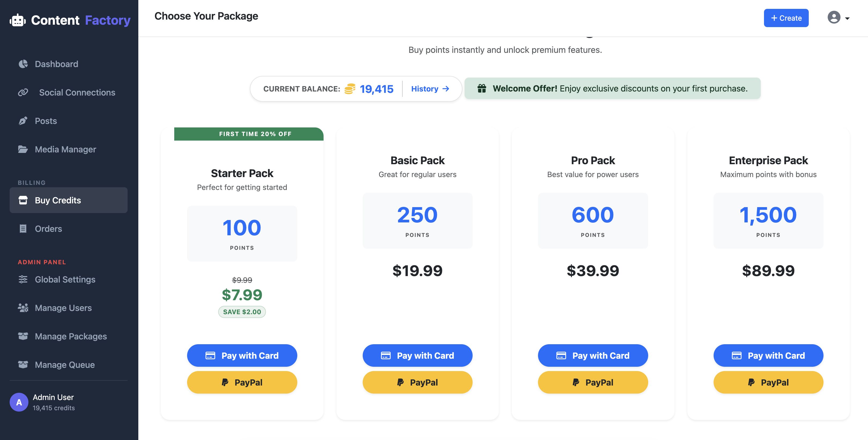Click the Social Connections link icon
Viewport: 868px width, 440px height.
click(23, 92)
